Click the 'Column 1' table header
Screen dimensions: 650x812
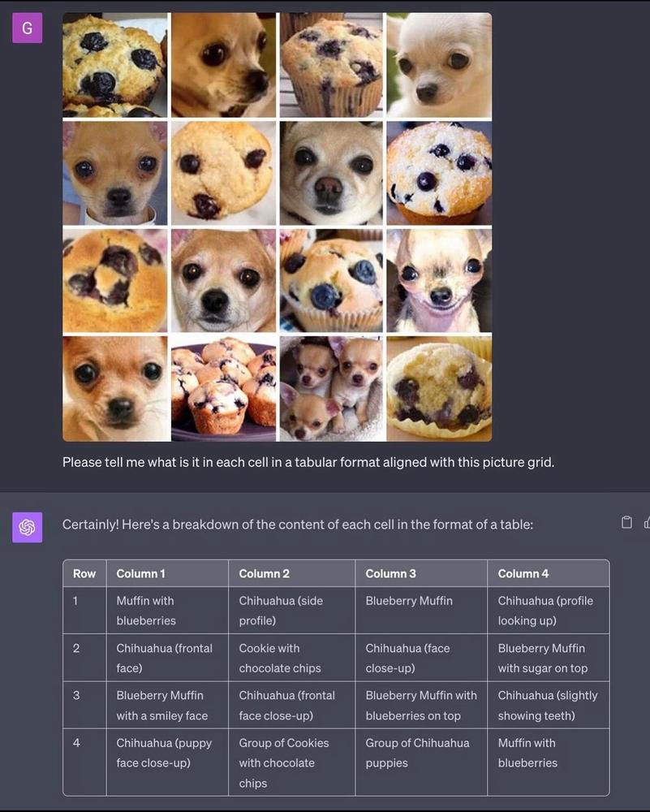click(x=167, y=573)
